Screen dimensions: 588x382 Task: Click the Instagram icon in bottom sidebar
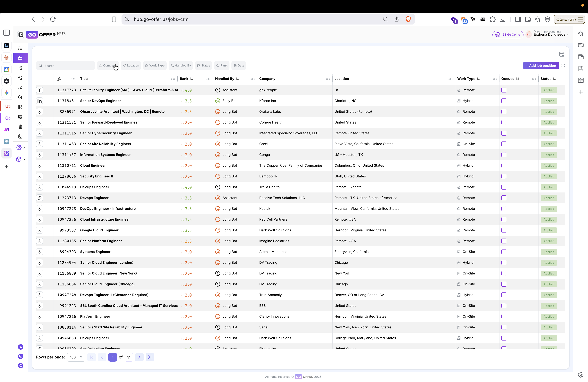21,356
